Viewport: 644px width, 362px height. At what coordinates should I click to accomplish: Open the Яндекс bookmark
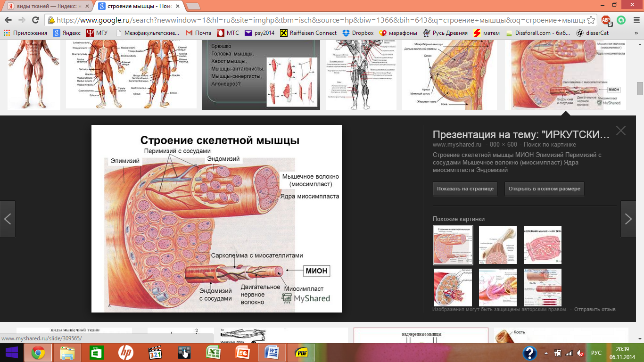[66, 33]
